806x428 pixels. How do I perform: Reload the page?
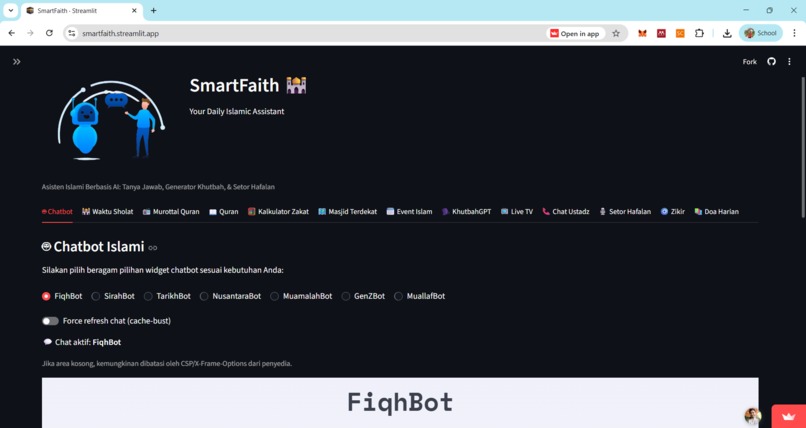pyautogui.click(x=49, y=33)
